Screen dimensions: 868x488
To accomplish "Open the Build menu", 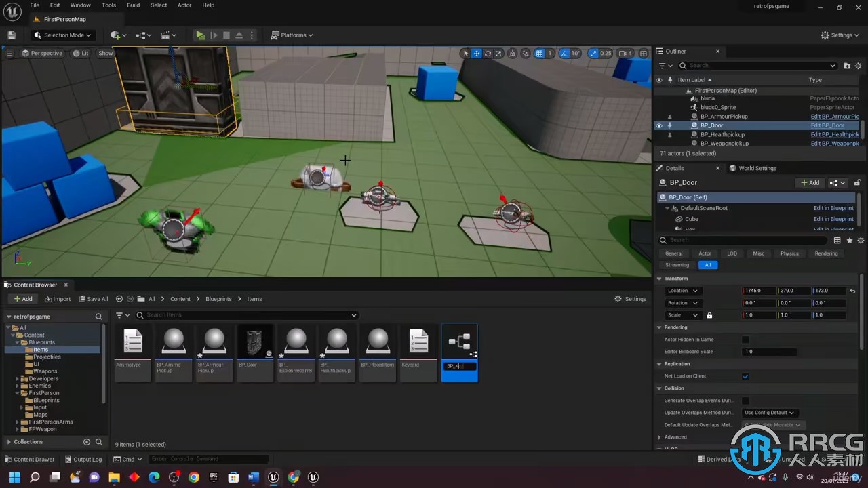I will (134, 5).
